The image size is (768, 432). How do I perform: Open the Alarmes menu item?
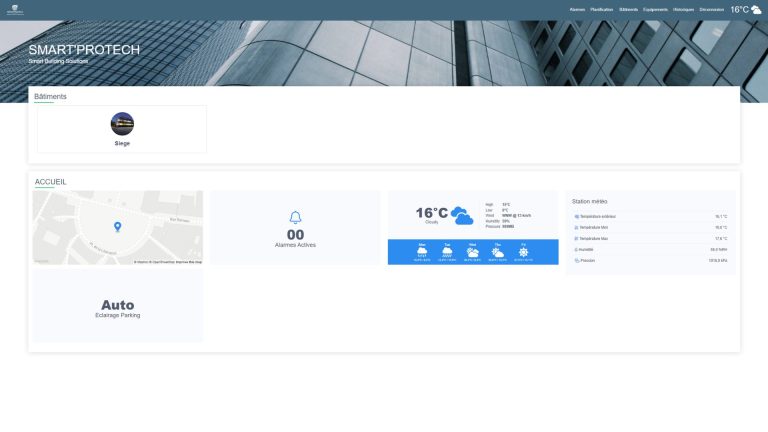577,10
